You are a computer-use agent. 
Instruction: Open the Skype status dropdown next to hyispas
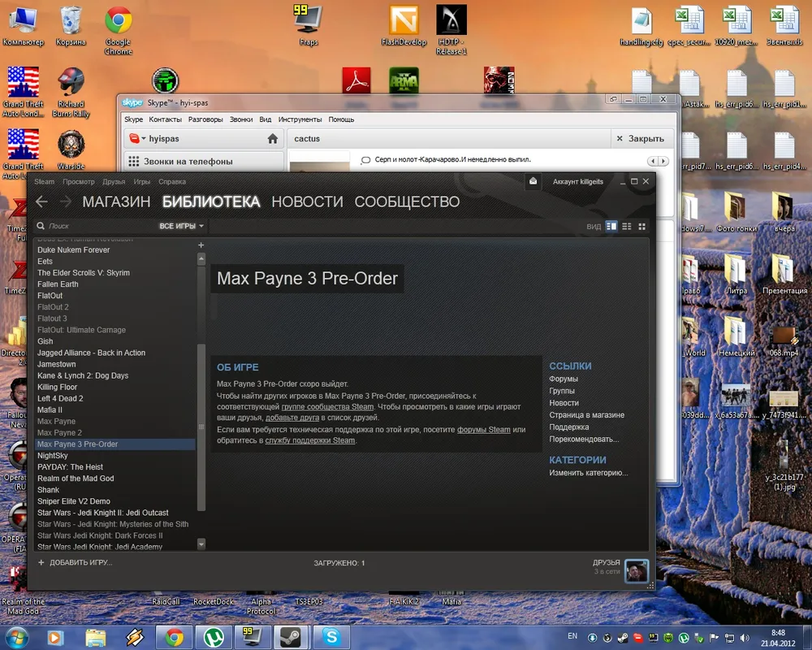tap(144, 139)
